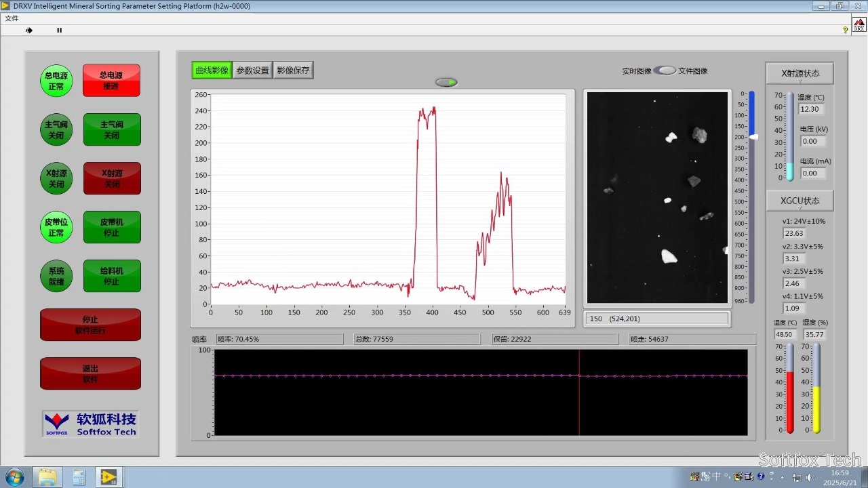Click the blue vertical scale slider beside the image

tap(751, 136)
